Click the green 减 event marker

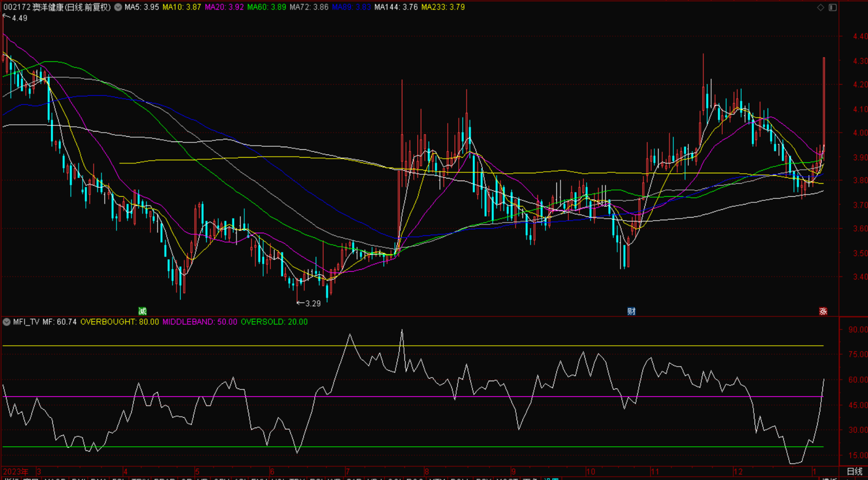click(x=142, y=311)
